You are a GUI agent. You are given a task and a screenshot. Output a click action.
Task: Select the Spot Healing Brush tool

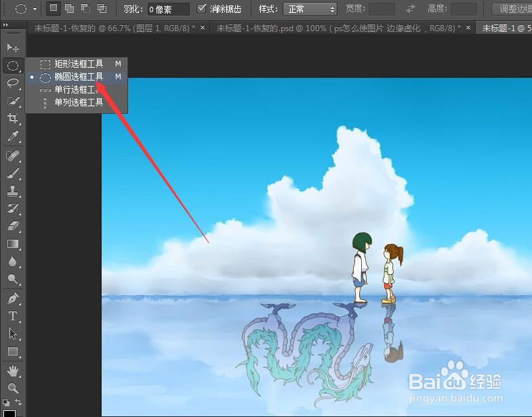pos(13,156)
